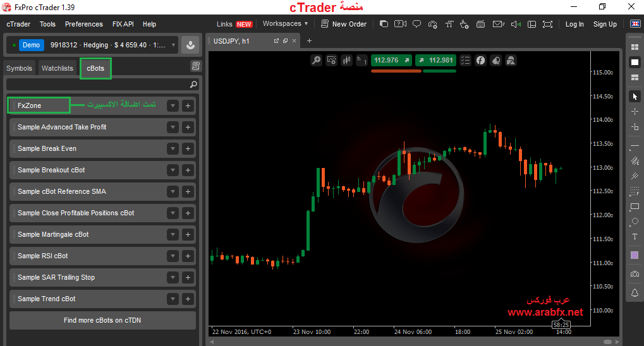Select free chart layout mode
Image resolution: width=644 pixels, height=346 pixels.
[x=635, y=78]
